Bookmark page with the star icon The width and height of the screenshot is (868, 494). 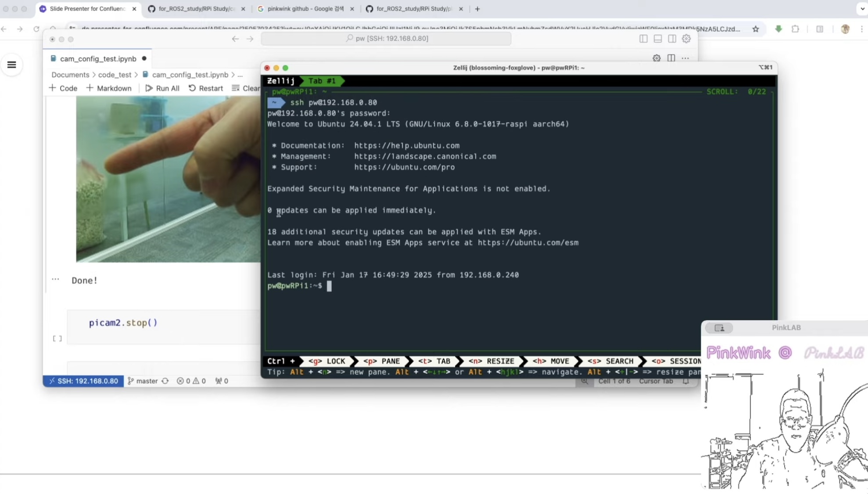coord(756,29)
